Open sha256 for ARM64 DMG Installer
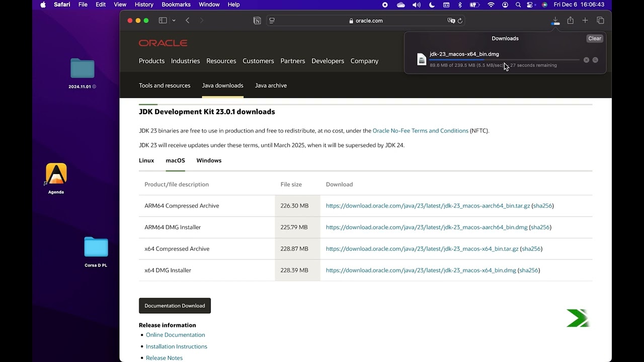 click(540, 227)
